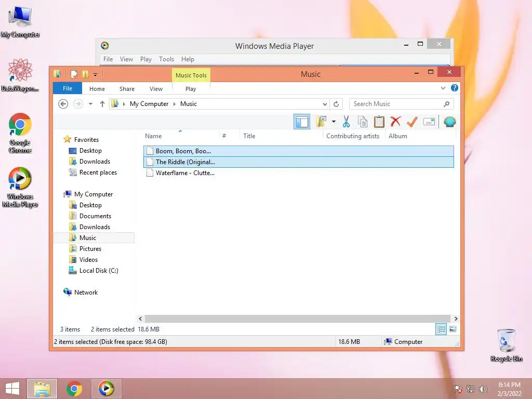
Task: Cut the selected files with scissors icon
Action: [346, 122]
